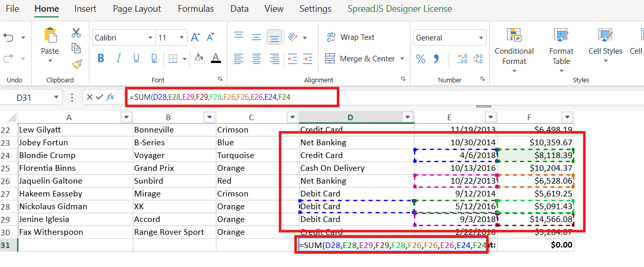Image resolution: width=644 pixels, height=267 pixels.
Task: Cancel formula entry with X icon
Action: coord(89,97)
